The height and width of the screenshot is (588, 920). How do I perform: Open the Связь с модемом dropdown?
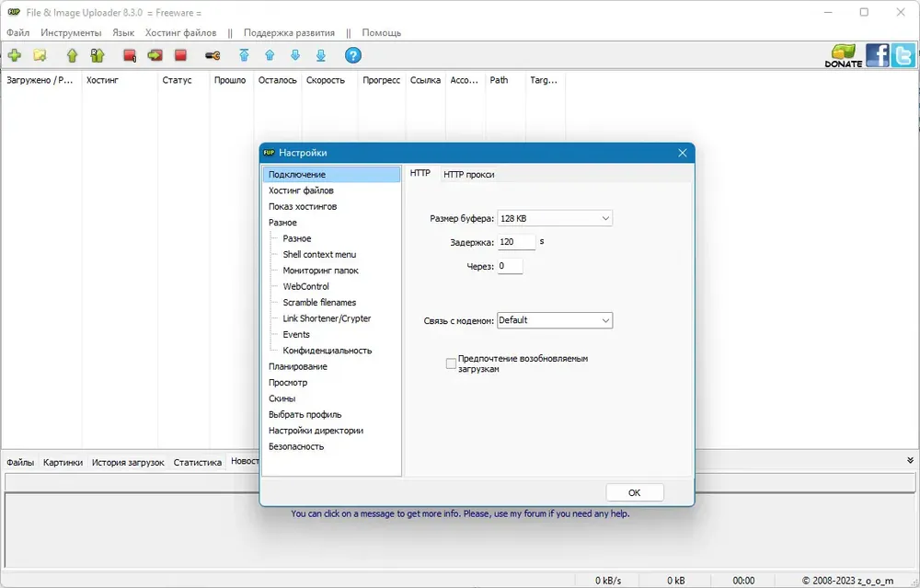pos(555,320)
